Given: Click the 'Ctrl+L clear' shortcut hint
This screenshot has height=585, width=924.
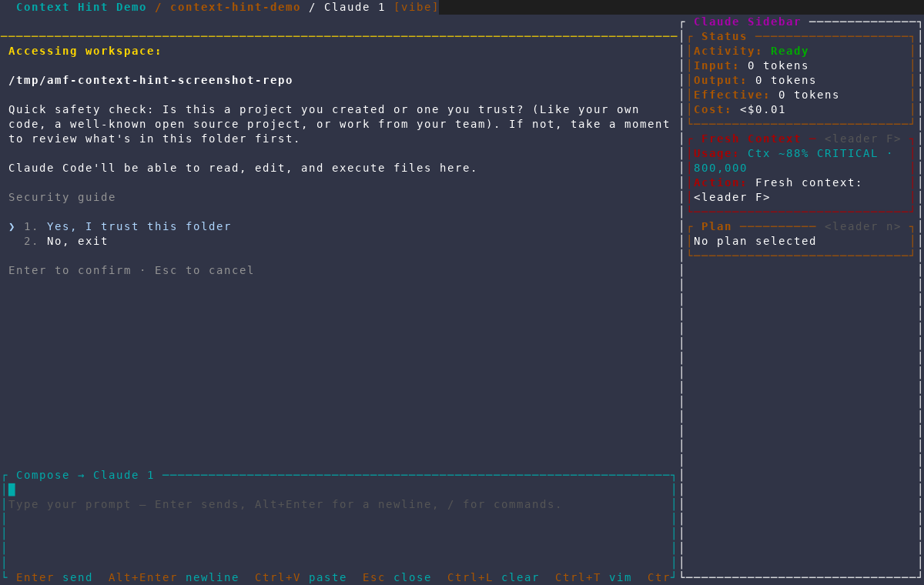Looking at the screenshot, I should pos(494,577).
